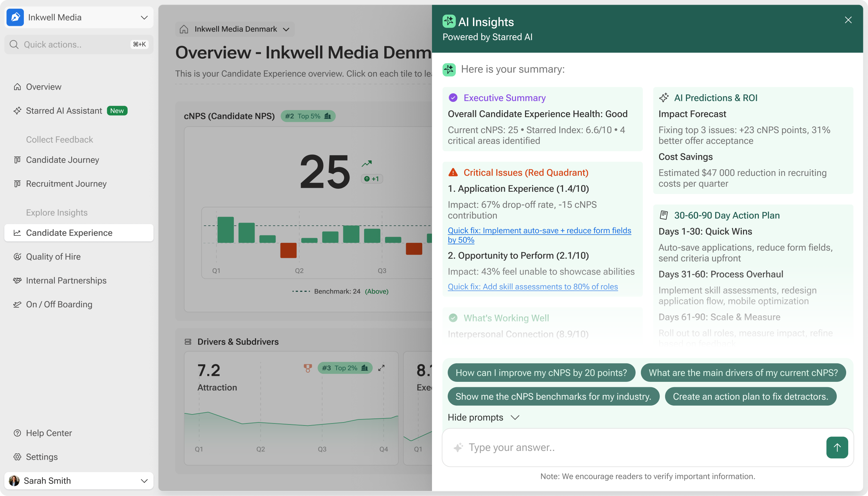Click the AI Insights sparkle icon in header
Image resolution: width=868 pixels, height=496 pixels.
[449, 21]
